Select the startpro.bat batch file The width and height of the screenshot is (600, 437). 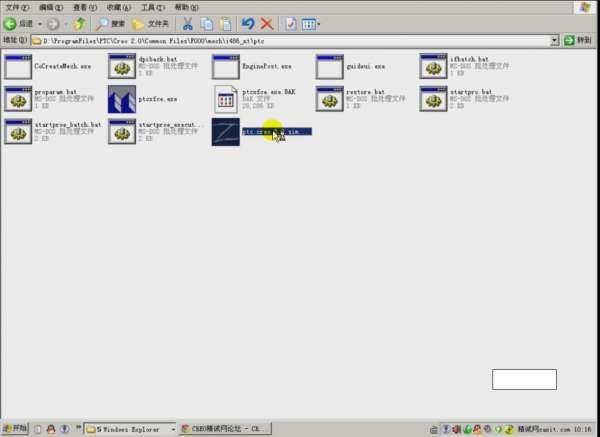(433, 100)
